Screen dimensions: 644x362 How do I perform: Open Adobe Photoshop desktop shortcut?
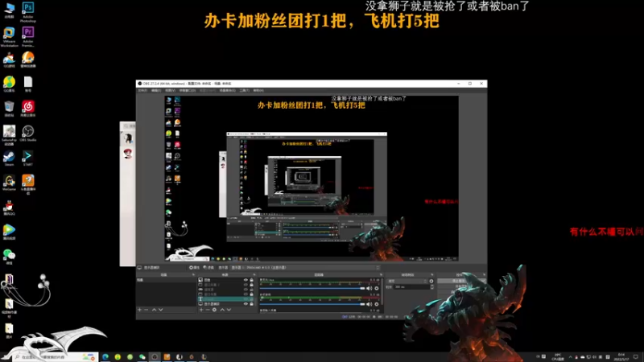(27, 11)
